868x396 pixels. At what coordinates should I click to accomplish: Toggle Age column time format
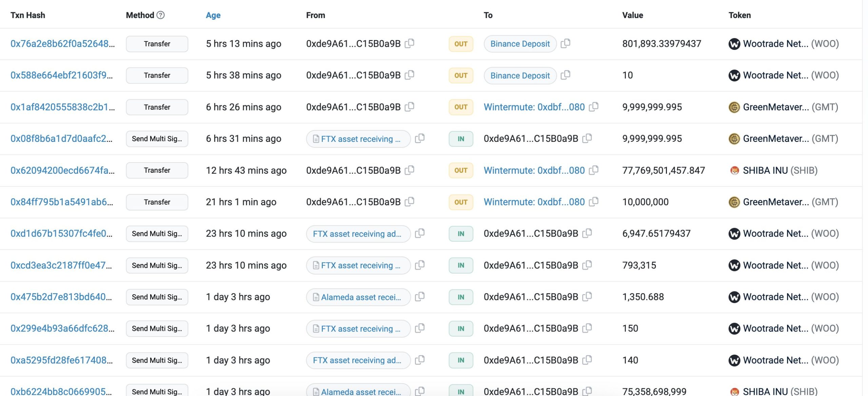(213, 15)
